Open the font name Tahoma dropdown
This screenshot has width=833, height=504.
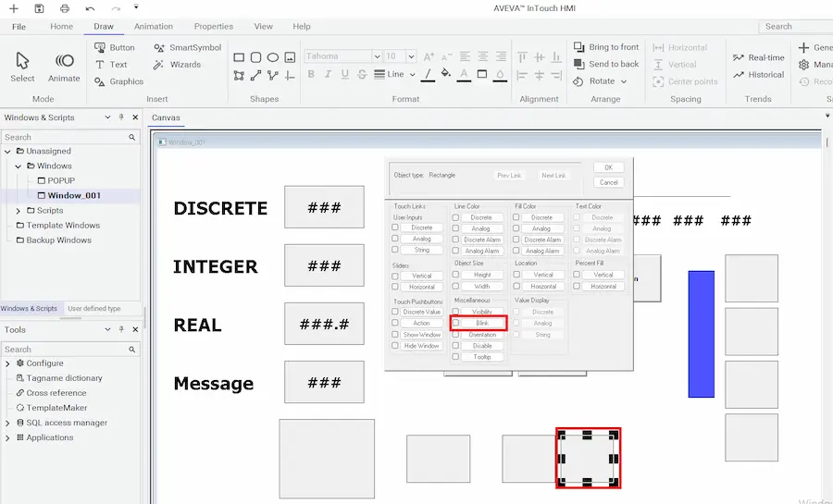377,56
